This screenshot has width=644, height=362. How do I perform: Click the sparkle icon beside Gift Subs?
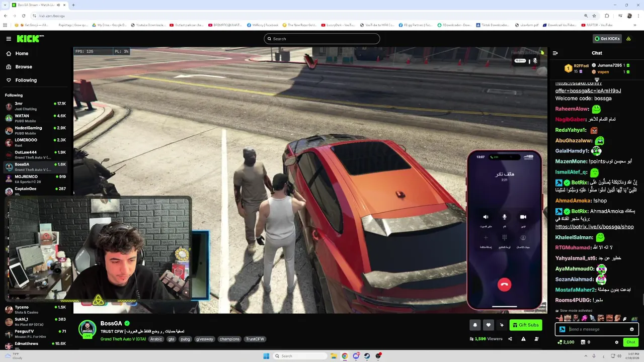click(502, 325)
